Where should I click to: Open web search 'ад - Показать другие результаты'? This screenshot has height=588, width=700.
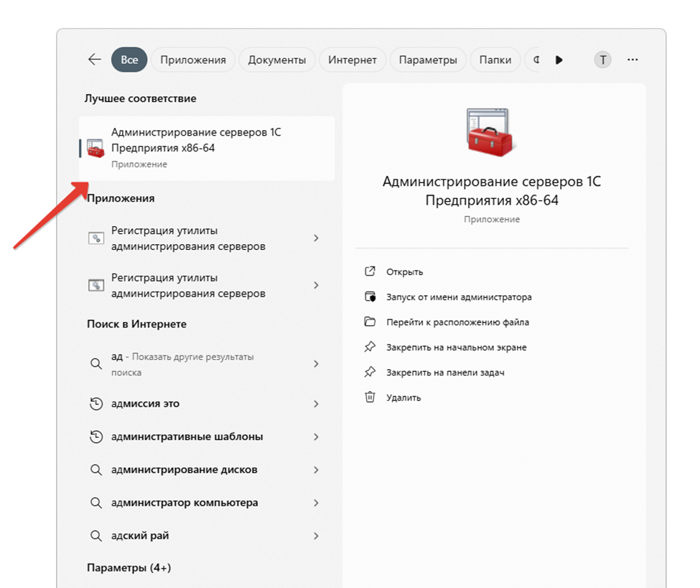tap(207, 364)
